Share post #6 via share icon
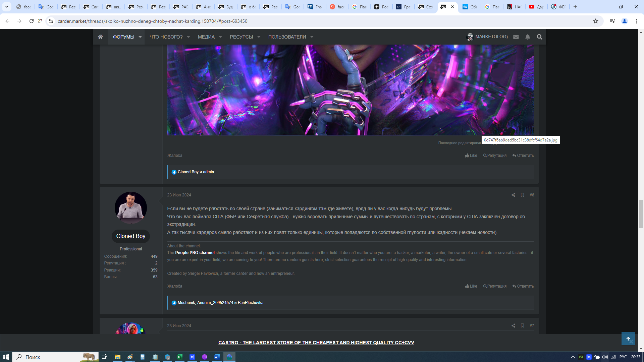Screen dimensions: 644x362 coord(513,195)
